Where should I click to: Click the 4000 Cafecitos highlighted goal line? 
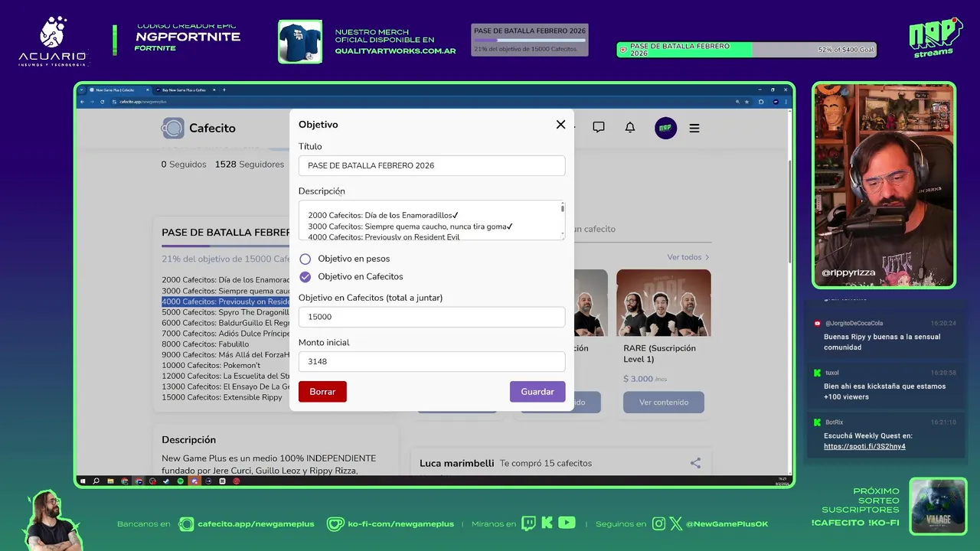[226, 302]
